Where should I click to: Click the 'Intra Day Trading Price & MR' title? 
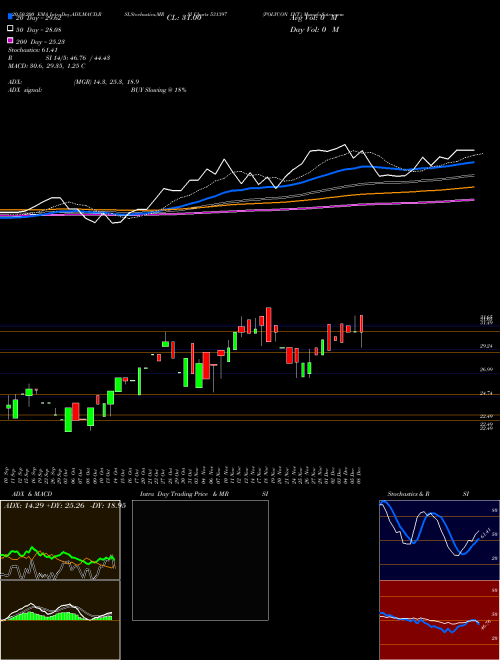(184, 494)
